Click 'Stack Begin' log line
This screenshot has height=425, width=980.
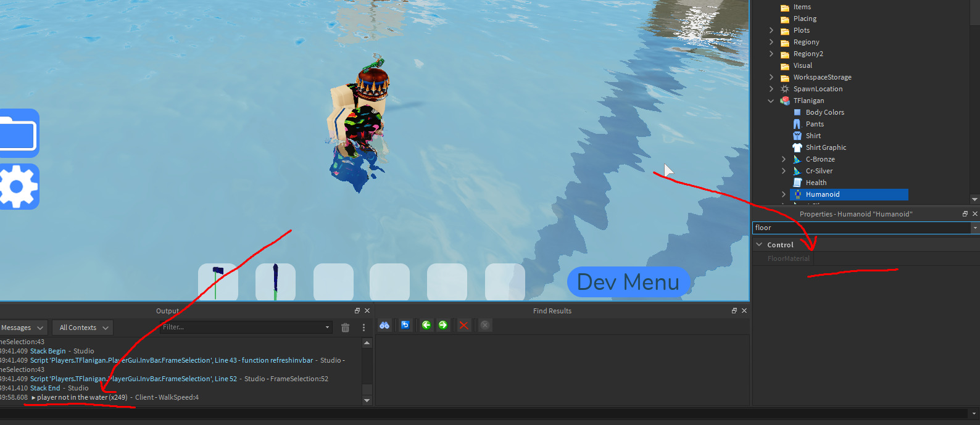[x=48, y=351]
